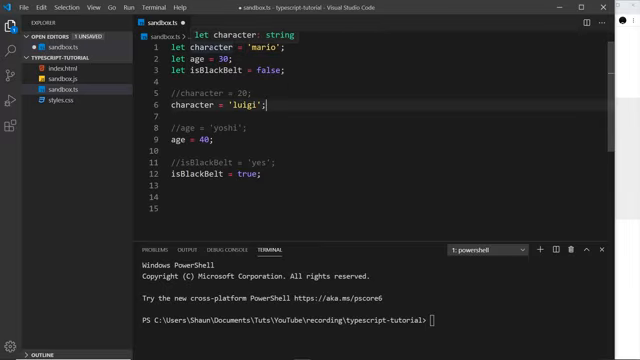Select the sandbox.ts editor tab
The width and height of the screenshot is (640, 360).
[162, 23]
